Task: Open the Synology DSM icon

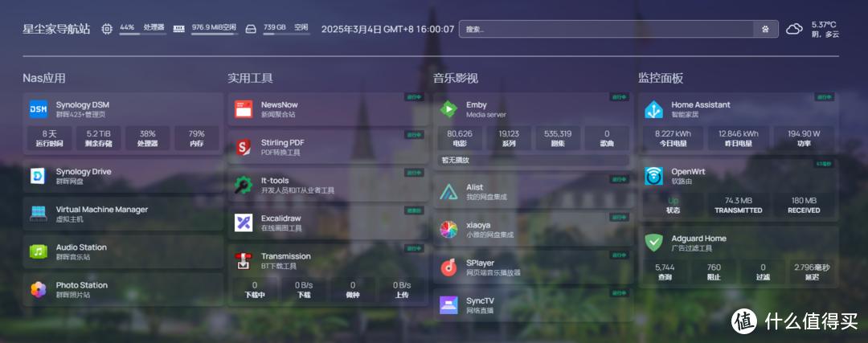Action: tap(39, 109)
